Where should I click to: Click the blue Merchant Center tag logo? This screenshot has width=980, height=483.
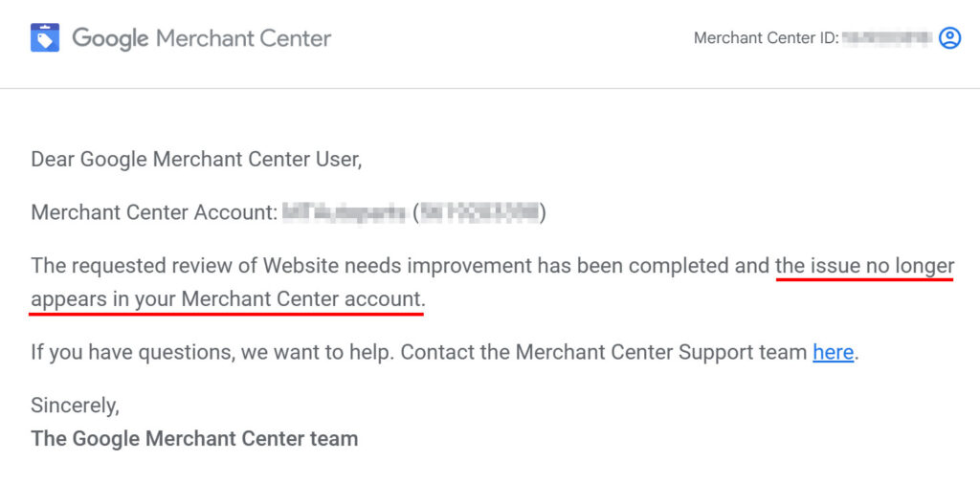coord(45,38)
